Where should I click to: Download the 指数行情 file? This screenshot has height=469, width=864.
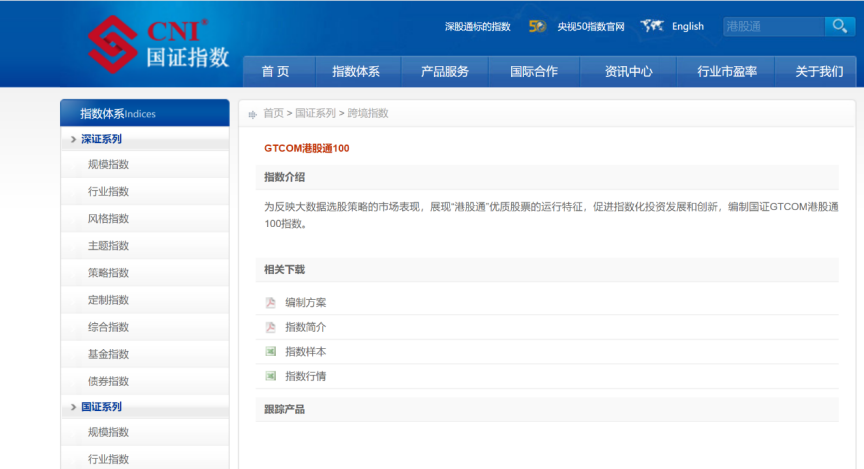coord(305,376)
